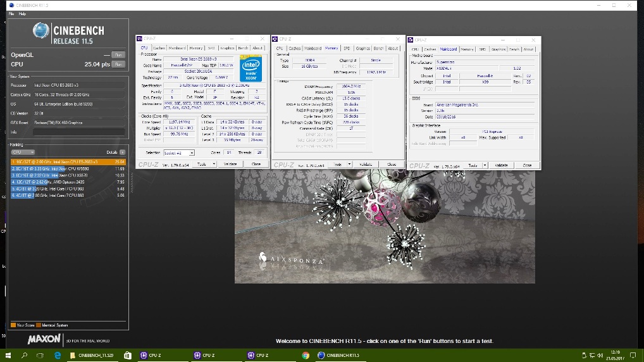Viewport: 644px width, 362px height.
Task: Click Close button in CPU-Z Memory window
Action: click(392, 165)
